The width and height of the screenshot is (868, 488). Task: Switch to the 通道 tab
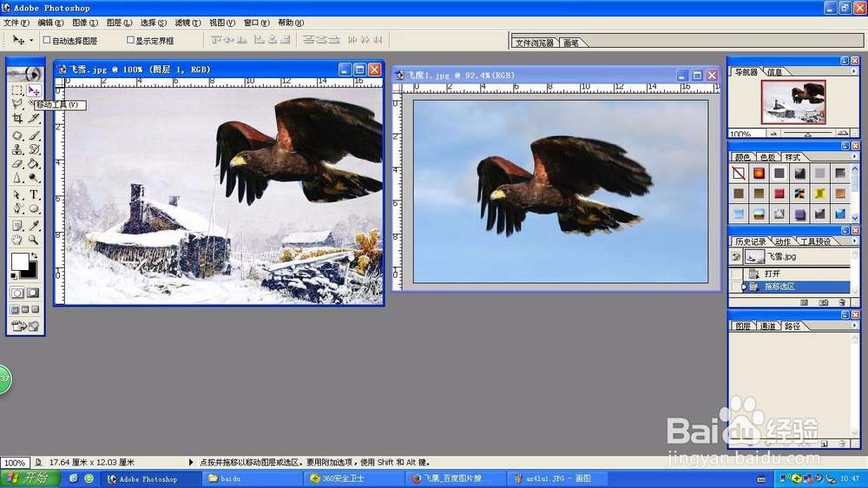click(x=767, y=326)
